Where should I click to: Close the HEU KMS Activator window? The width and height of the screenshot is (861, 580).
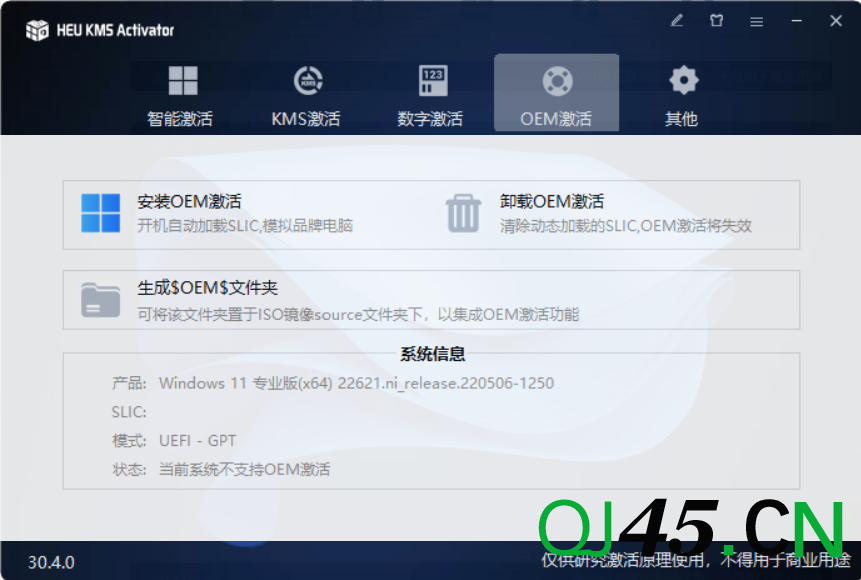[836, 21]
